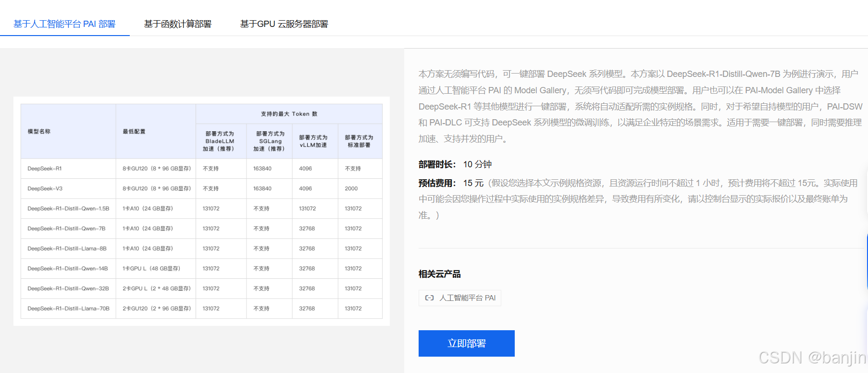Click the 标准部署 column header
This screenshot has width=868, height=373.
pyautogui.click(x=359, y=141)
